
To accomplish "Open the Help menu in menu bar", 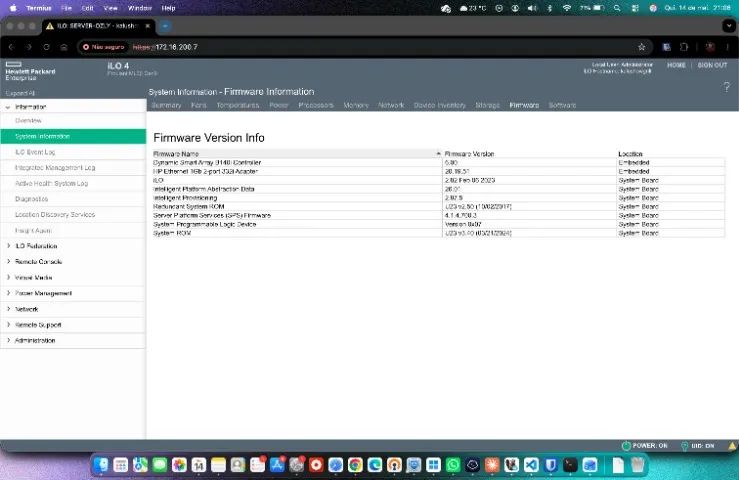I will click(x=168, y=8).
